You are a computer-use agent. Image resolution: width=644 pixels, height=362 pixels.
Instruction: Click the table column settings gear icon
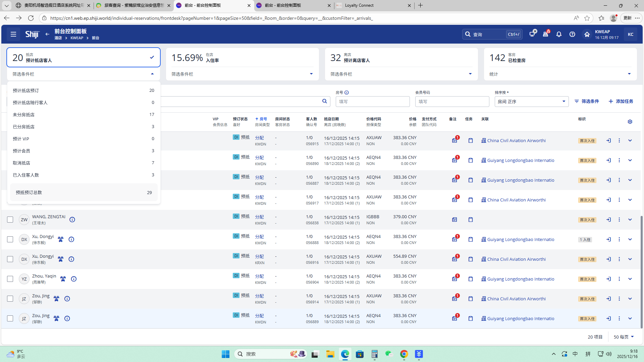tap(630, 122)
